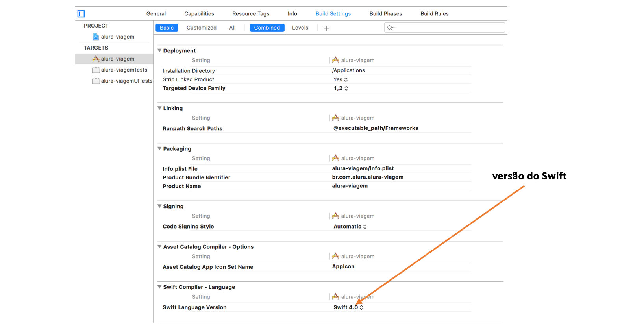
Task: Select the Build Settings tab
Action: 333,14
